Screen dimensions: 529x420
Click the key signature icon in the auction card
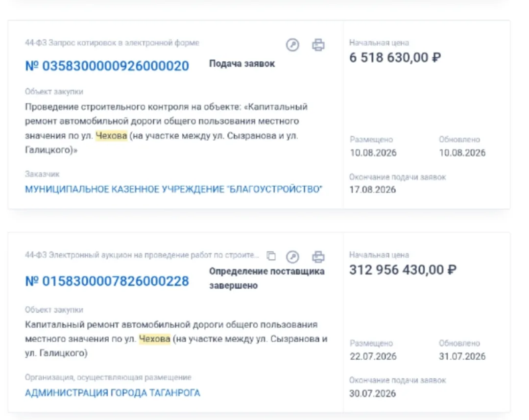click(x=292, y=257)
